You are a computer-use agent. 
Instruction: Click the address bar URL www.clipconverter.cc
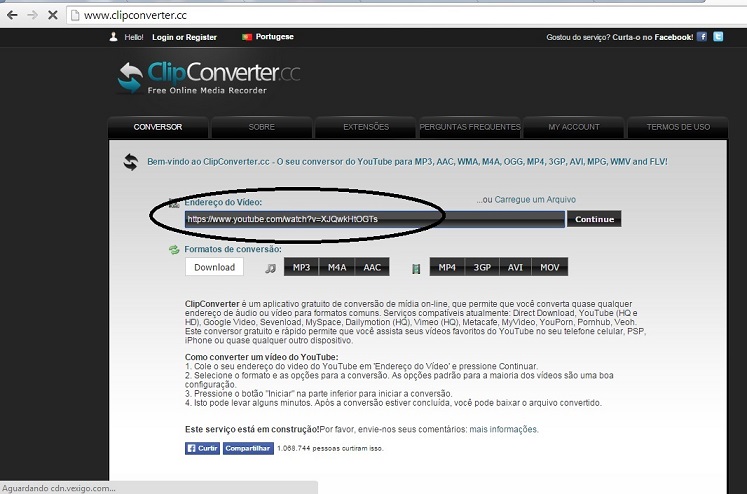coord(135,15)
